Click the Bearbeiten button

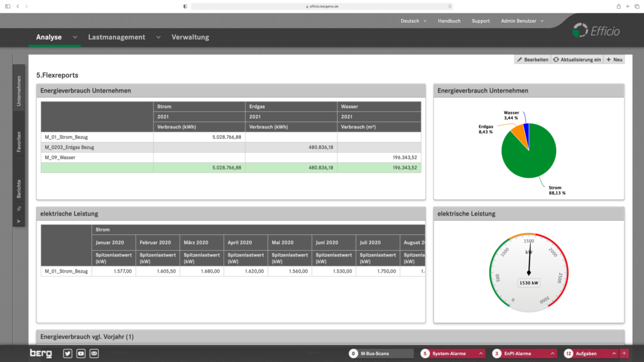point(532,59)
